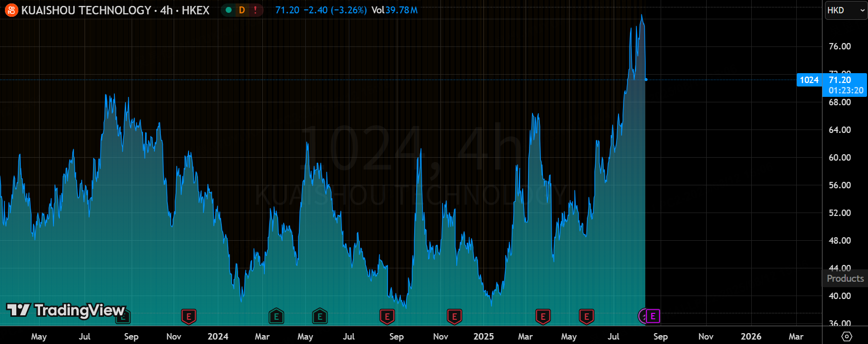Click the 68.00 price scale label
Viewport: 868px width, 344px height.
[x=840, y=102]
